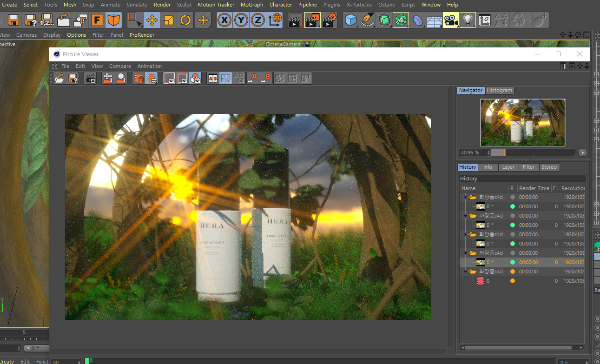Image resolution: width=600 pixels, height=364 pixels.
Task: Select the Rotate tool
Action: pyautogui.click(x=185, y=20)
